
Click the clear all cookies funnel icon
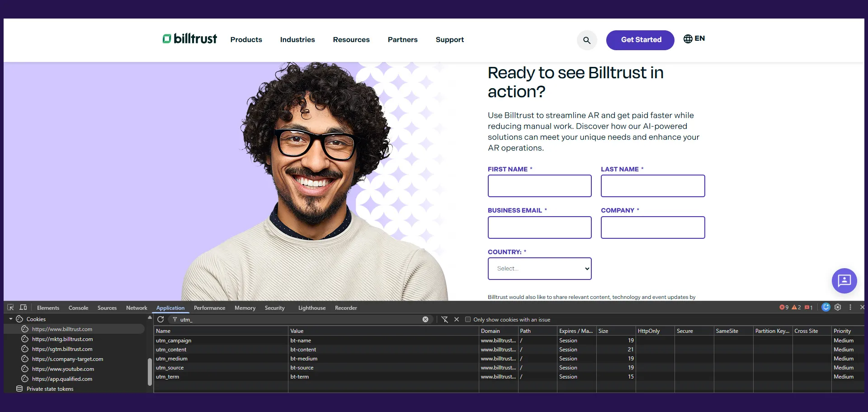[x=445, y=319]
